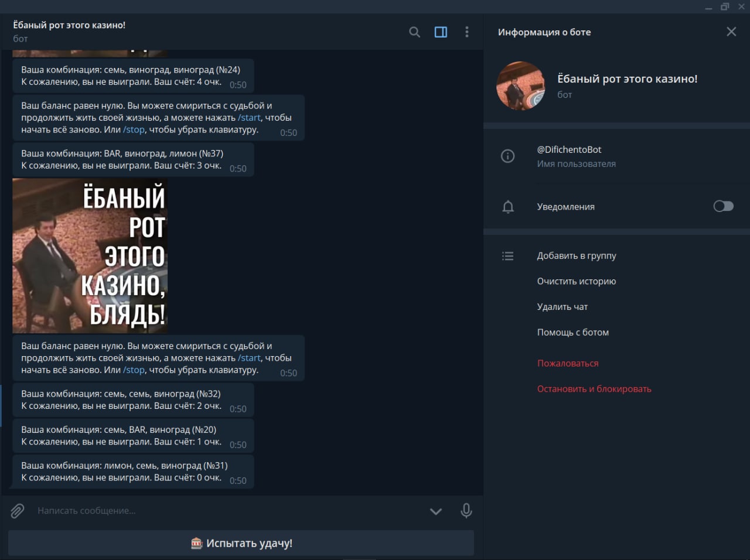The width and height of the screenshot is (750, 560).
Task: Toggle the right info sidebar panel icon
Action: (x=441, y=32)
